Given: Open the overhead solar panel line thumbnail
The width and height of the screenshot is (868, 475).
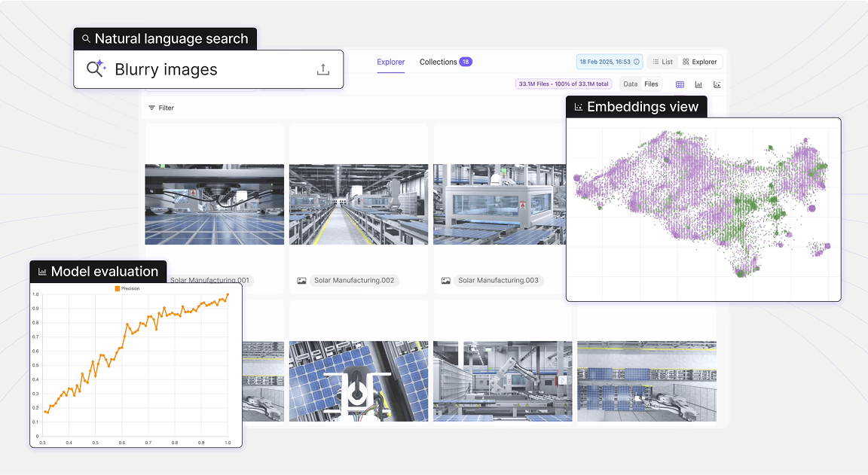Looking at the screenshot, I should 646,381.
